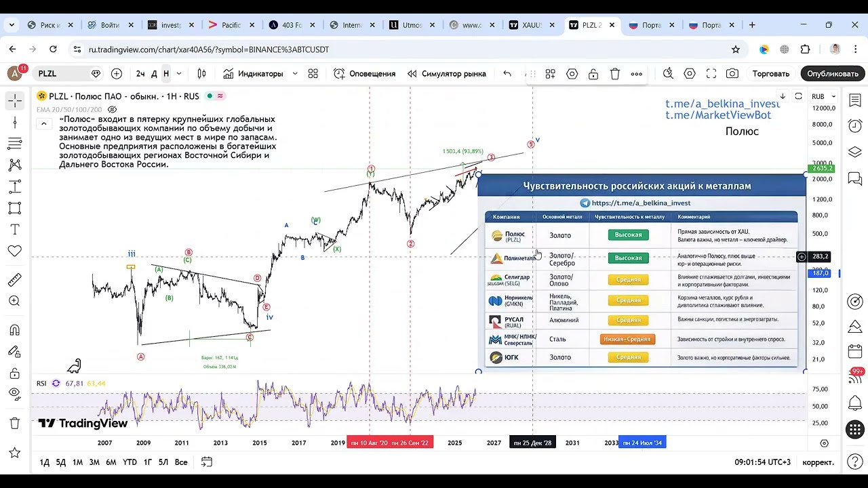Create an alert via Оповещения
868x488 pixels.
(x=364, y=73)
